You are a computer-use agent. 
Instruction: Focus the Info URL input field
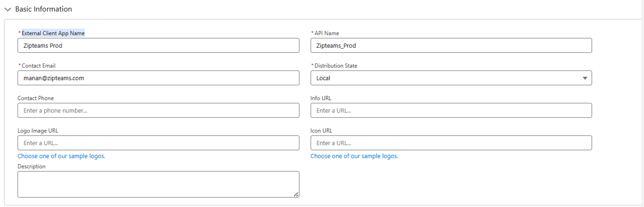pyautogui.click(x=451, y=111)
